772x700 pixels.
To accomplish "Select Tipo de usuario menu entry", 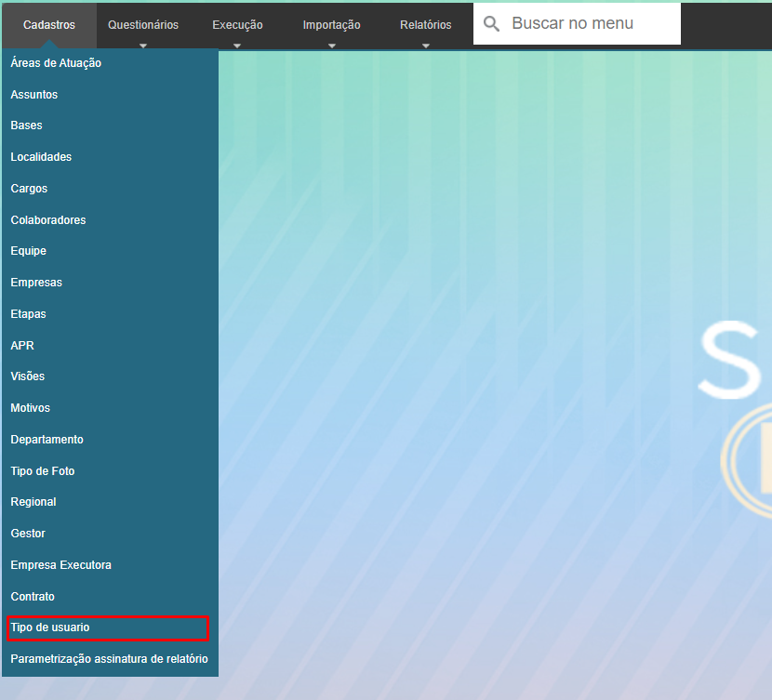I will [x=50, y=628].
